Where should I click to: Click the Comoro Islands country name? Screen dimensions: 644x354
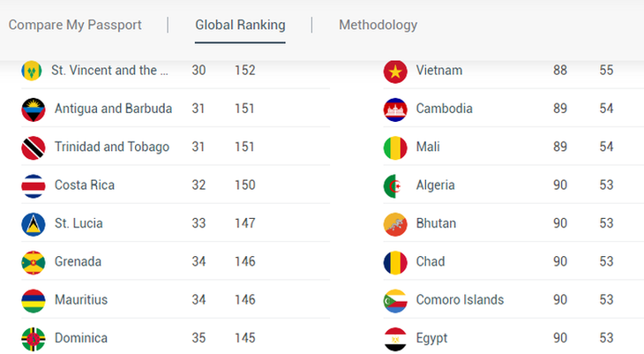pyautogui.click(x=460, y=299)
